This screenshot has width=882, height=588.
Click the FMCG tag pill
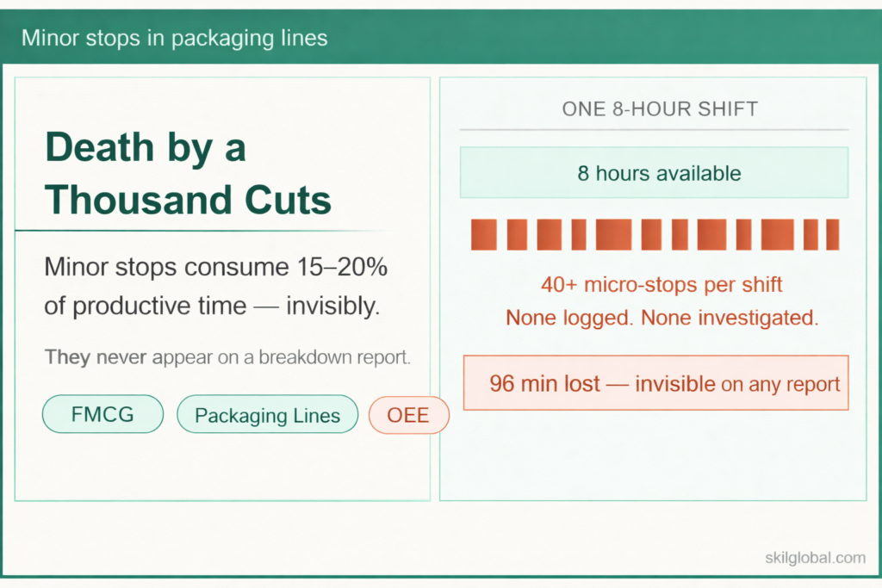[102, 414]
